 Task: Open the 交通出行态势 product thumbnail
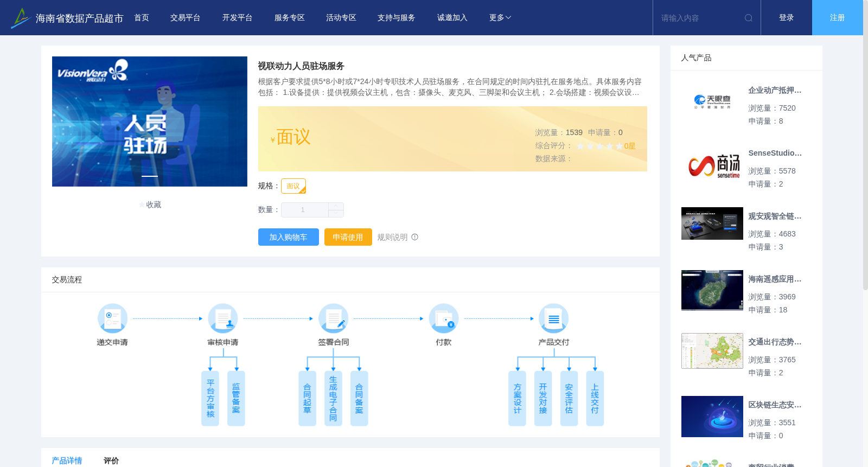pyautogui.click(x=712, y=351)
